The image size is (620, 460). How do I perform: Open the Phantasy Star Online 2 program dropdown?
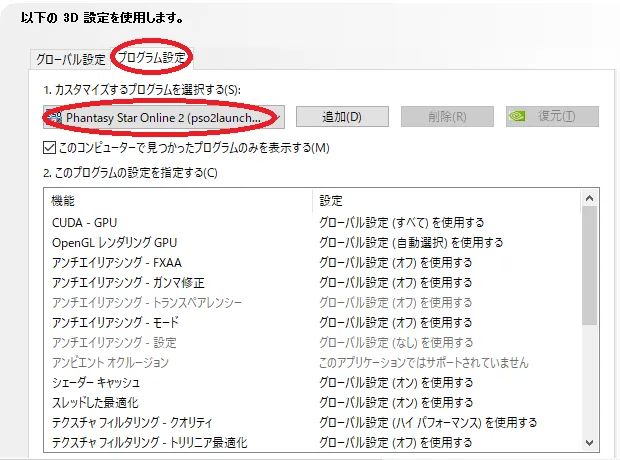pos(164,117)
